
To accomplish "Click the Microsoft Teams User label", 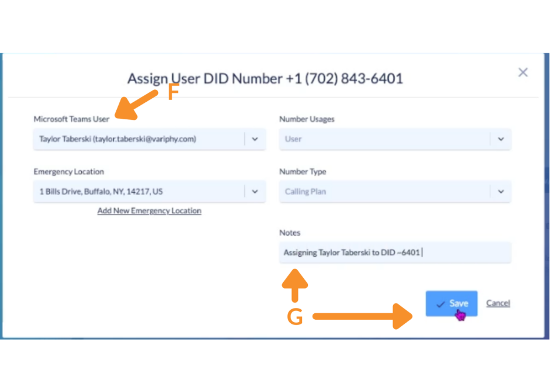I will click(72, 119).
